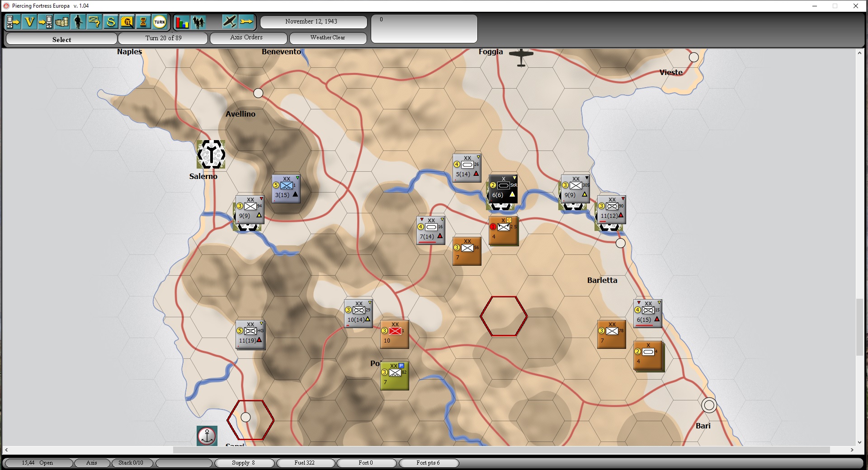Click the horizontal scrollbar right arrow
Image resolution: width=868 pixels, height=470 pixels.
pos(852,450)
